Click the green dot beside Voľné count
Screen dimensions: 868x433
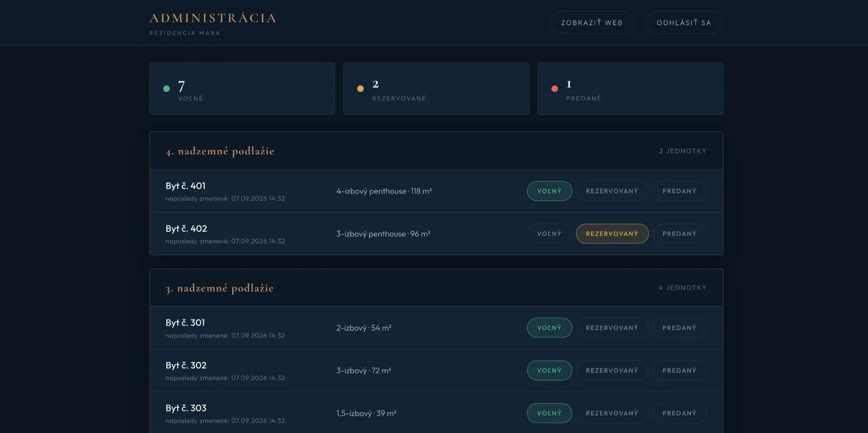tap(166, 89)
